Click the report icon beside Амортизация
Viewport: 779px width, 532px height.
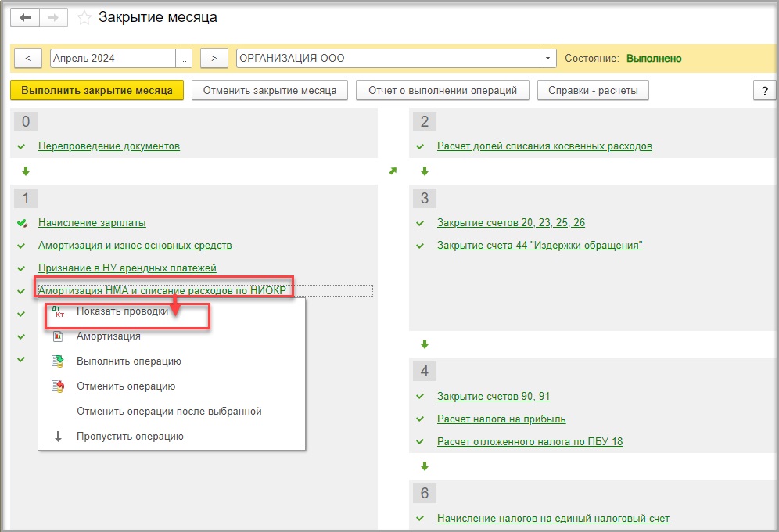58,336
